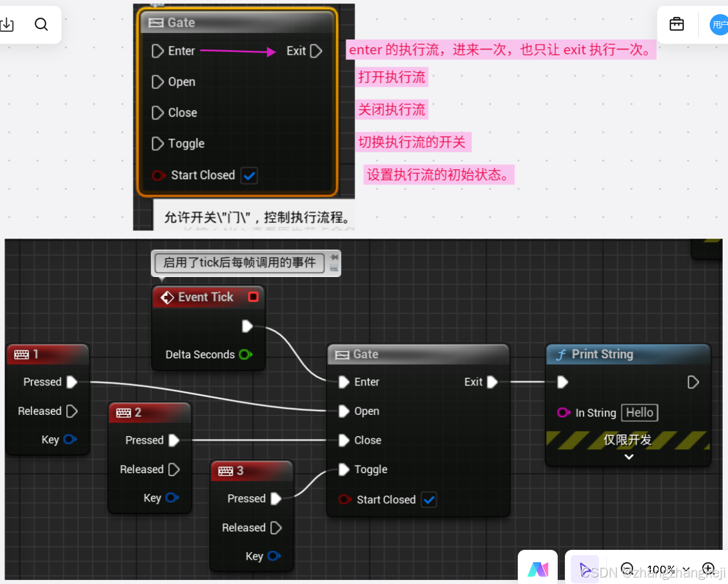The width and height of the screenshot is (728, 584).
Task: Click the download icon in top-left toolbar
Action: (7, 24)
